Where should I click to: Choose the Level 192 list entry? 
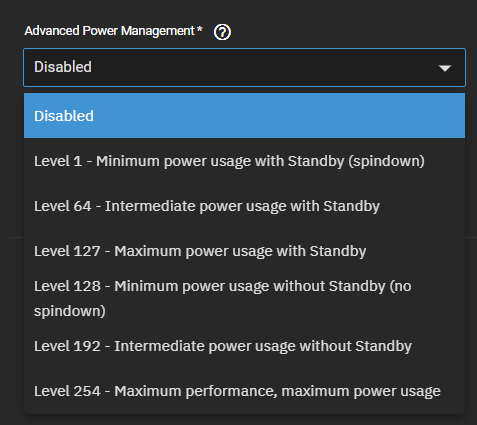click(x=244, y=346)
